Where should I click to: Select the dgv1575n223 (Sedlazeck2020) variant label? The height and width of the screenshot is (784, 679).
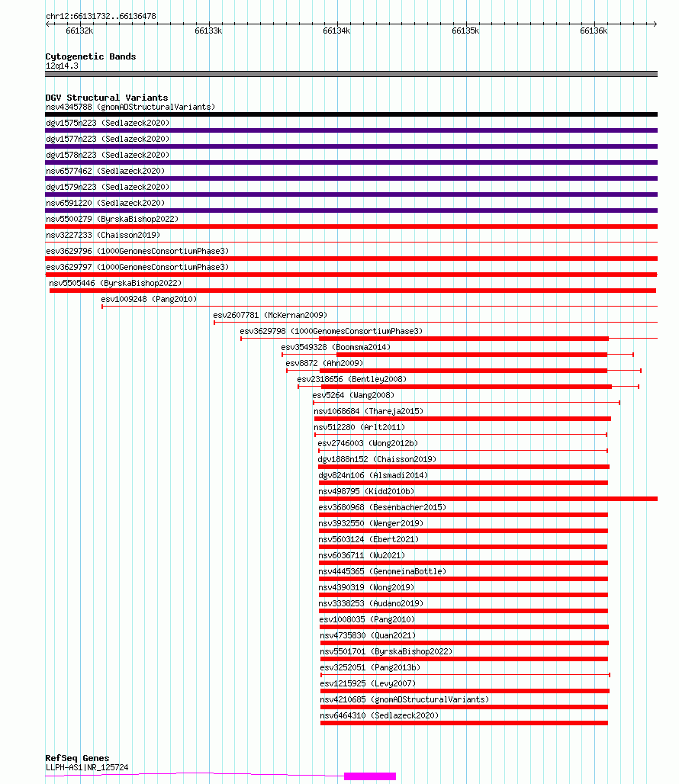108,123
